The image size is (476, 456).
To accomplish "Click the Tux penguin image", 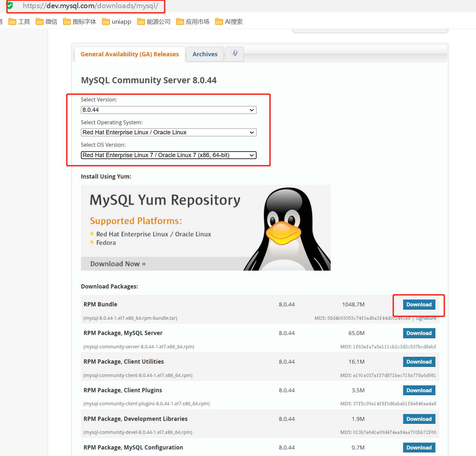I will click(x=288, y=229).
